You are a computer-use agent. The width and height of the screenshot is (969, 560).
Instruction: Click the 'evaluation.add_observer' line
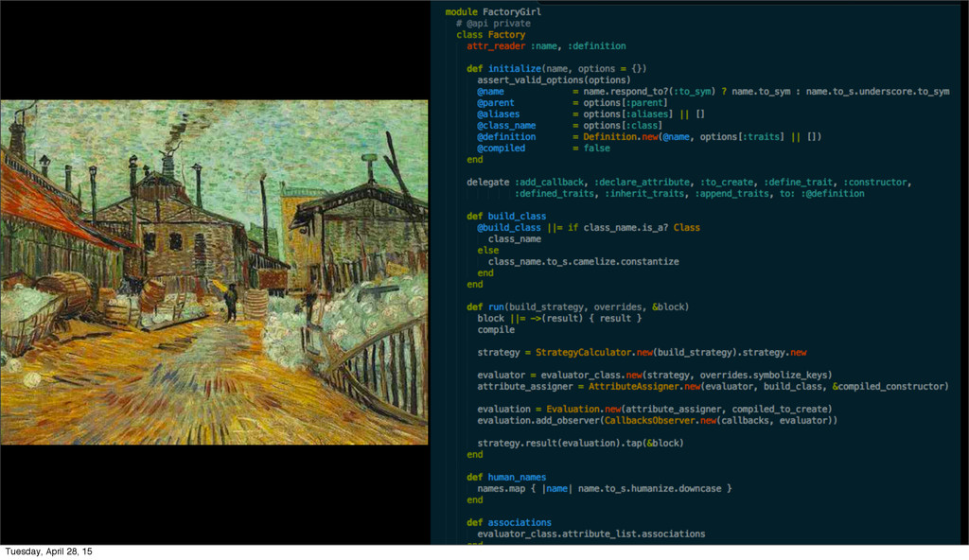[x=658, y=420]
